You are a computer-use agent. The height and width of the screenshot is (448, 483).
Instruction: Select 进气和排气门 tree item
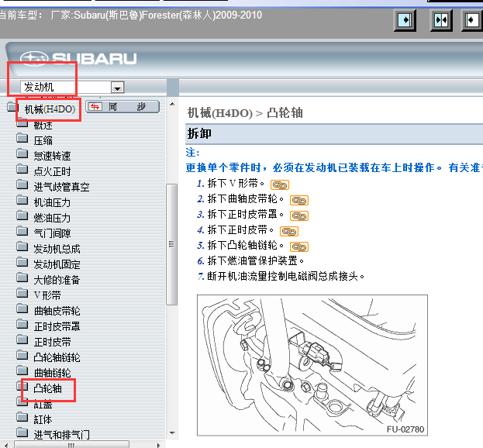[x=61, y=435]
